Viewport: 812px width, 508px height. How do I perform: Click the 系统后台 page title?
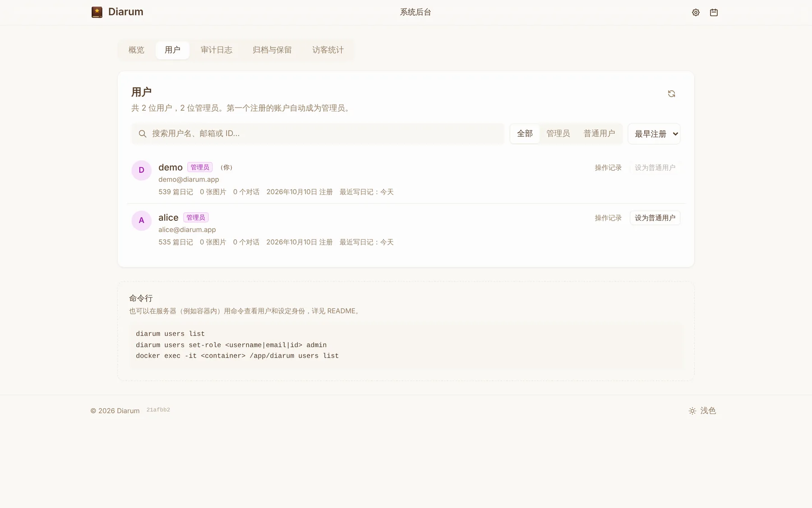(415, 12)
